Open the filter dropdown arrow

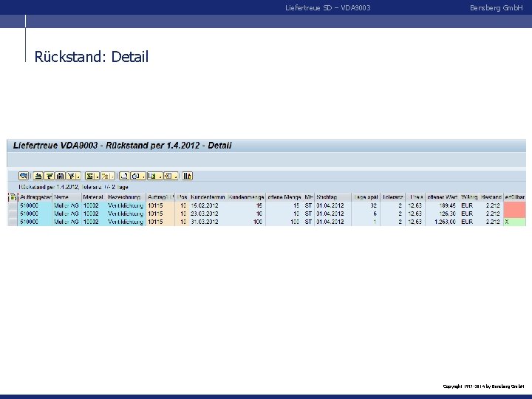point(78,176)
